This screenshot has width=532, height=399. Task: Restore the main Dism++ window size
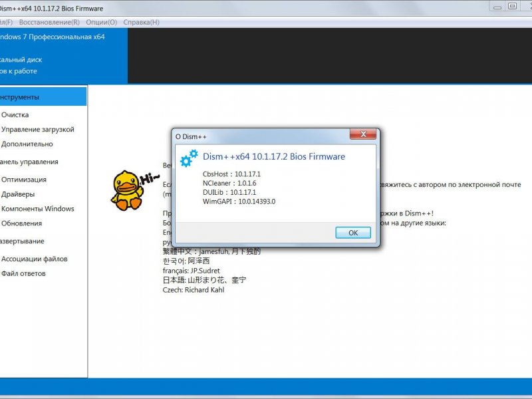click(512, 6)
